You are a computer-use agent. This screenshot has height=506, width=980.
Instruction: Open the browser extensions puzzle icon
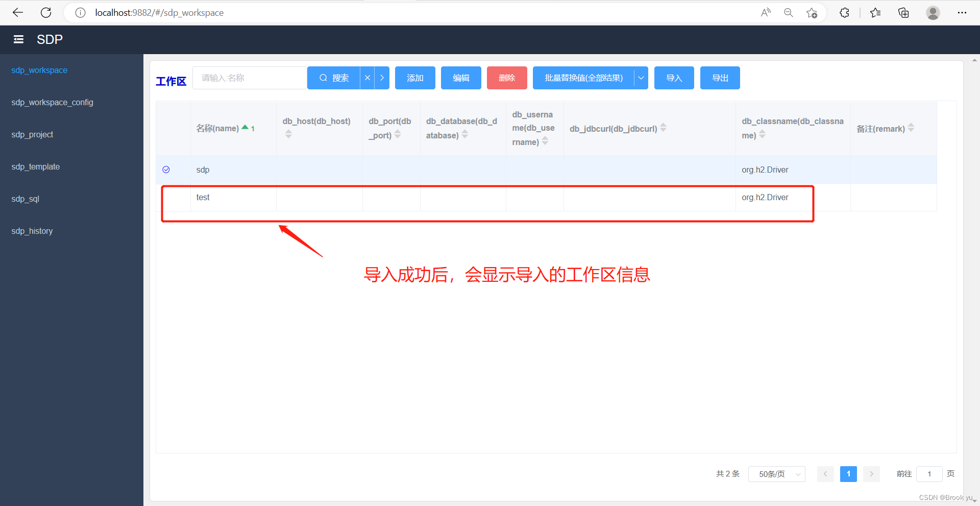coord(844,12)
